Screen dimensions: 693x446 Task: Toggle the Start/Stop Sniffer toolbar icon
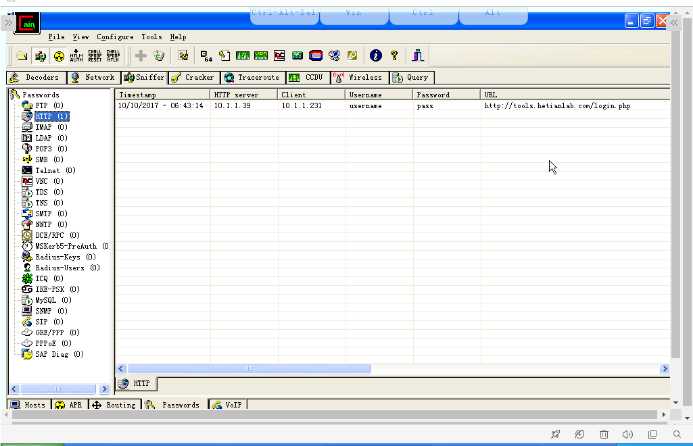tap(41, 56)
